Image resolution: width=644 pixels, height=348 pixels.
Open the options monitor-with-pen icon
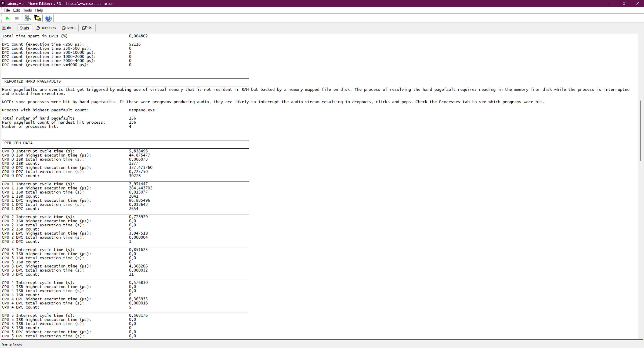click(x=28, y=18)
